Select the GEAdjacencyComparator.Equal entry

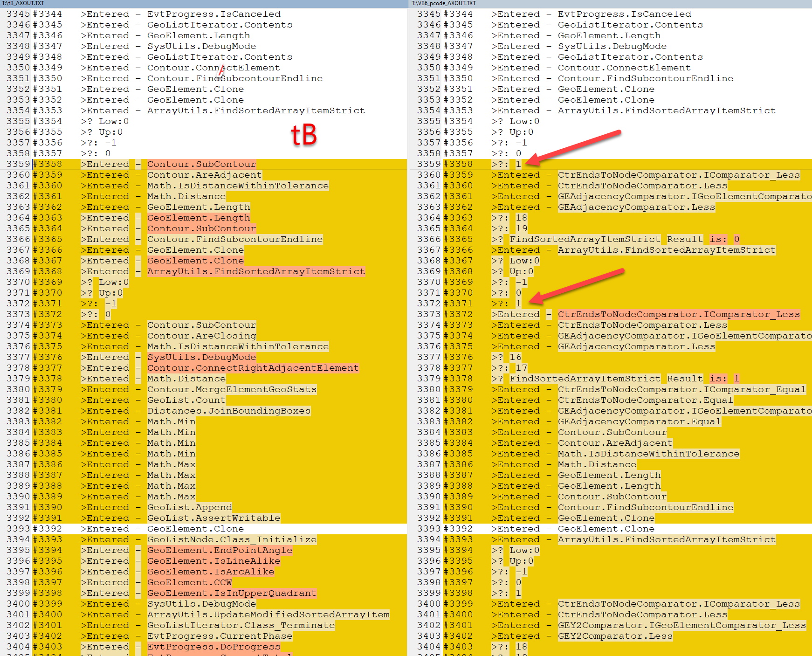(639, 421)
